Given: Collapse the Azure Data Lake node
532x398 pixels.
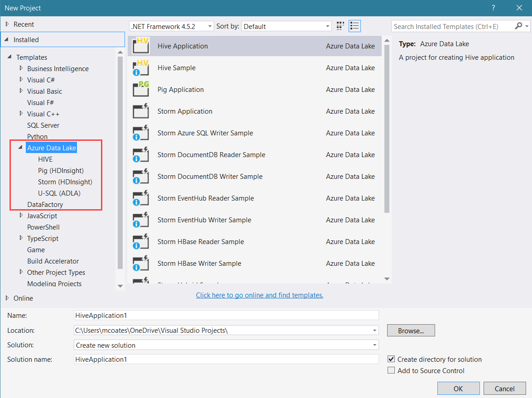Looking at the screenshot, I should click(20, 147).
